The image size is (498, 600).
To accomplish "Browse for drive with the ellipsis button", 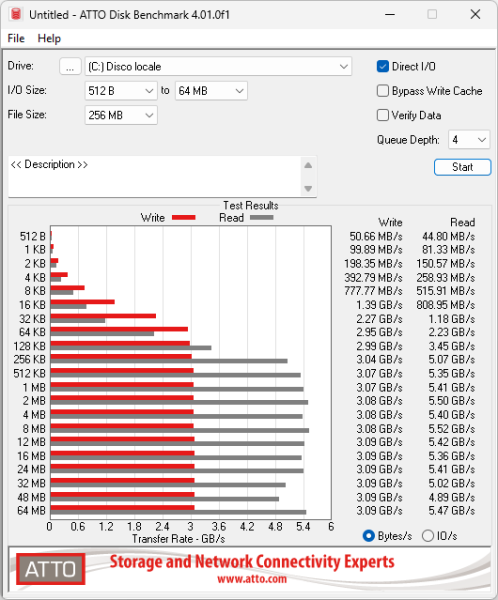I will pos(70,67).
